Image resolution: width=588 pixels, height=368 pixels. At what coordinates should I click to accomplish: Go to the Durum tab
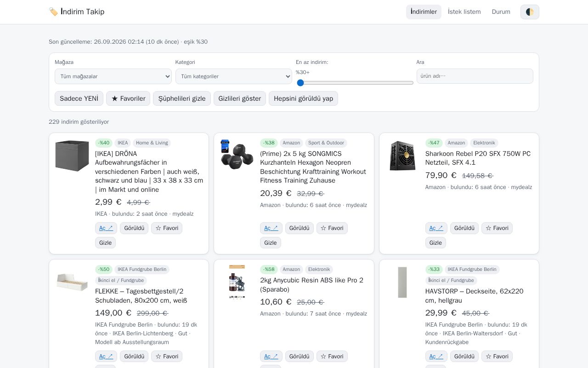point(501,12)
